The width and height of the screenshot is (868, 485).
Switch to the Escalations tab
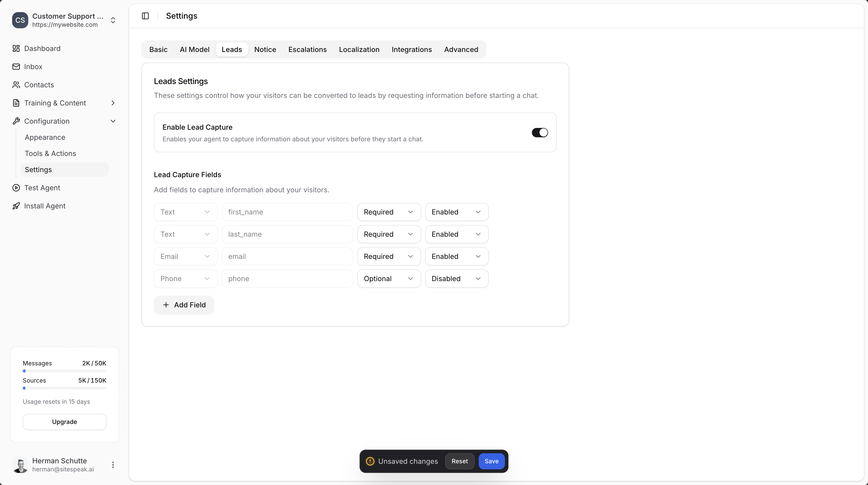[x=307, y=49]
